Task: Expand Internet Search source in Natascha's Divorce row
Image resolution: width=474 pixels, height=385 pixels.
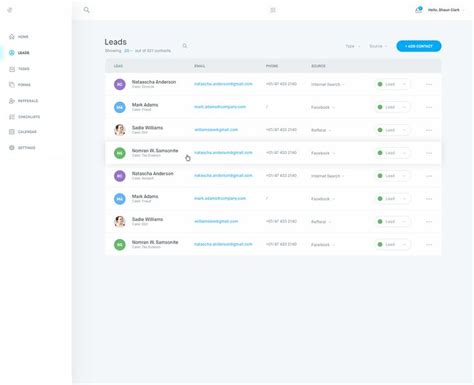Action: click(327, 84)
